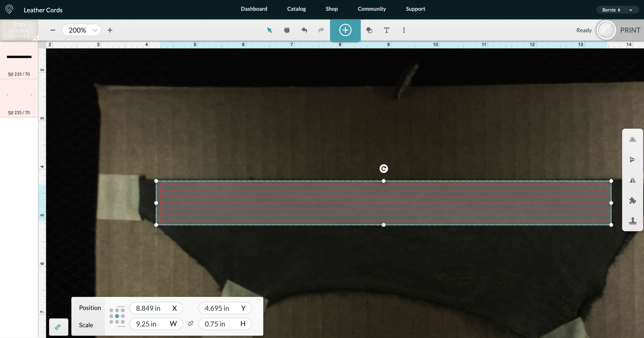Select the center anchor point dot
Viewport: 644px width, 338px height.
coord(117,316)
